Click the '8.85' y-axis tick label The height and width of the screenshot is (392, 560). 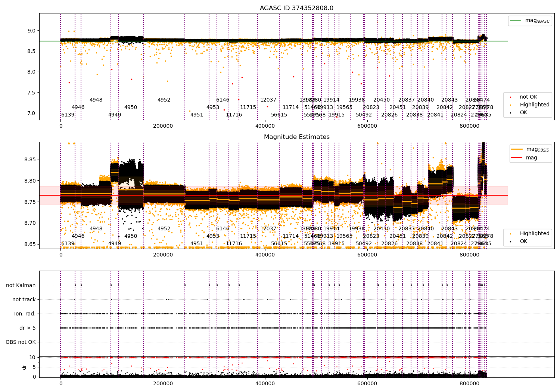click(30, 159)
